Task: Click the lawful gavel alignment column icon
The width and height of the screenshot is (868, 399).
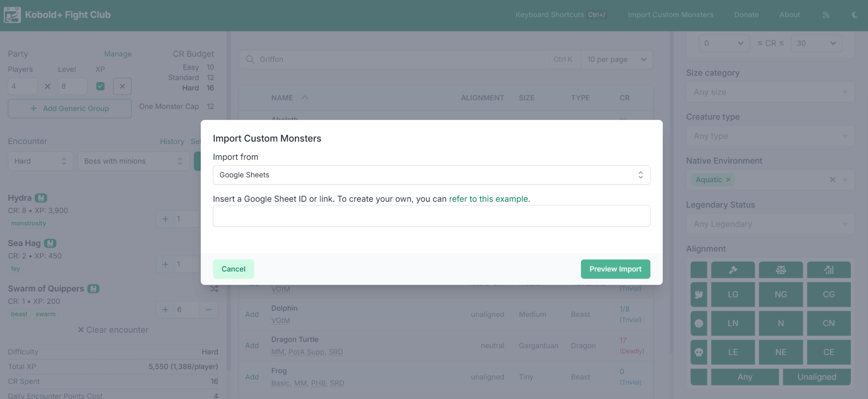Action: coord(733,270)
